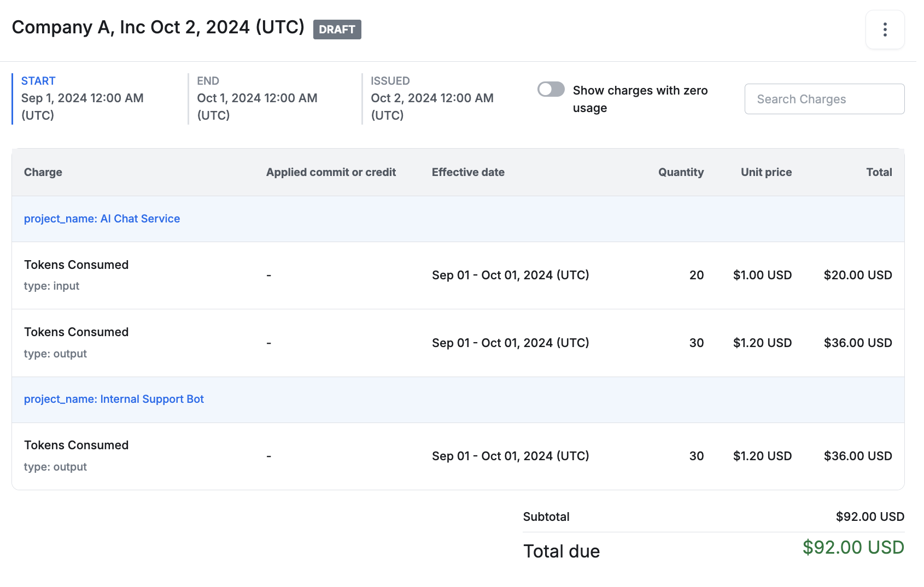Click the green Total due amount
Image resolution: width=924 pixels, height=587 pixels.
tap(853, 547)
